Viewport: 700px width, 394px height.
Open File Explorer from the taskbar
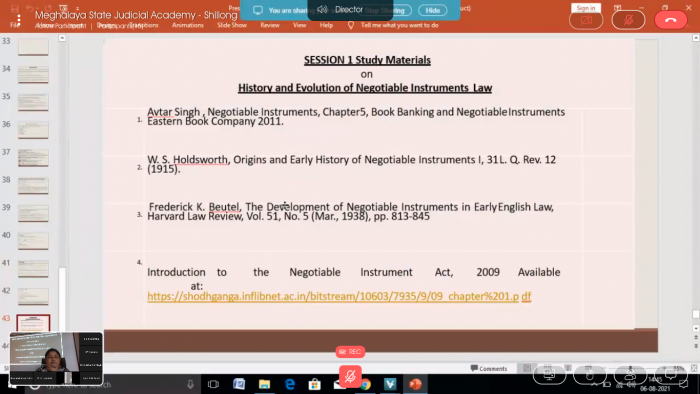pos(264,384)
